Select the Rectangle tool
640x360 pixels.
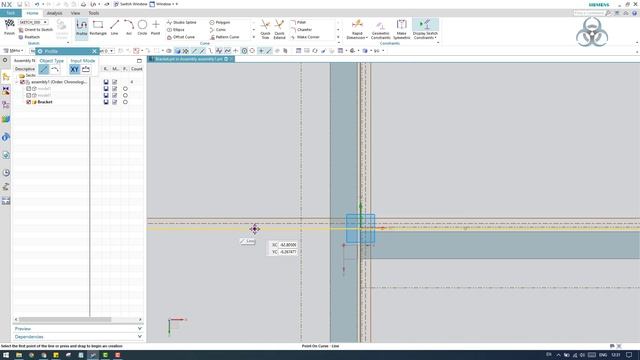pos(98,28)
